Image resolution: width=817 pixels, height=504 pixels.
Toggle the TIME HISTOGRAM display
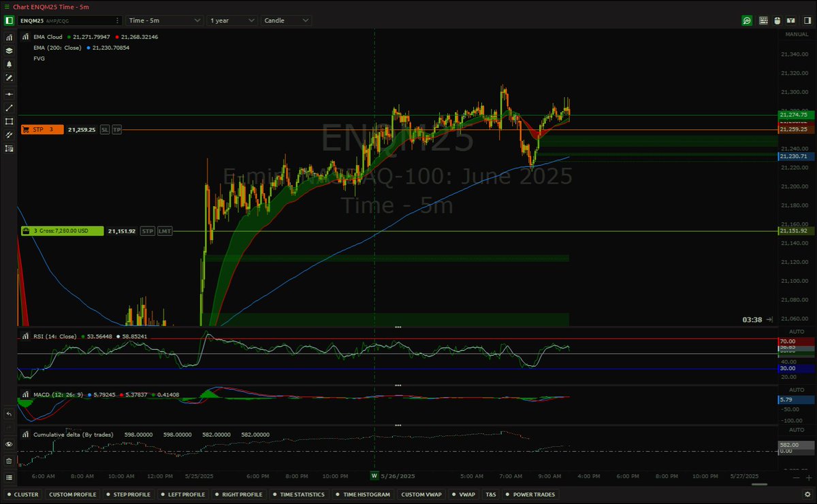(x=363, y=494)
